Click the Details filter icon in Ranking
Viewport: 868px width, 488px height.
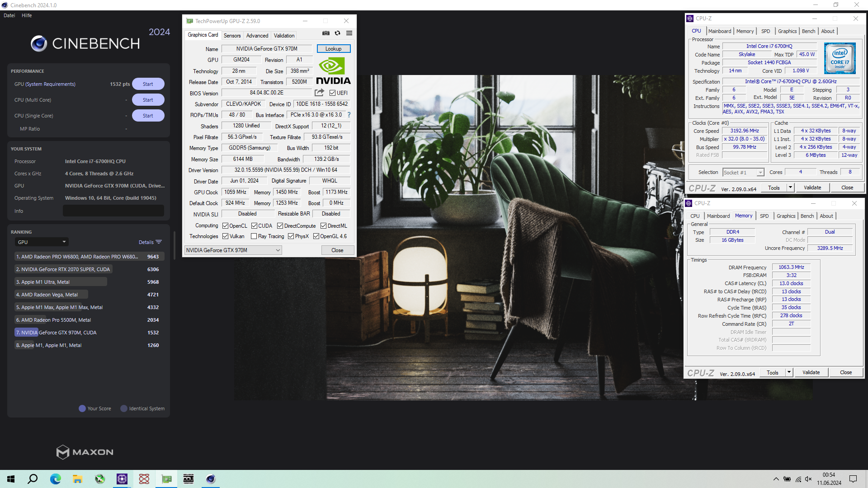[159, 242]
